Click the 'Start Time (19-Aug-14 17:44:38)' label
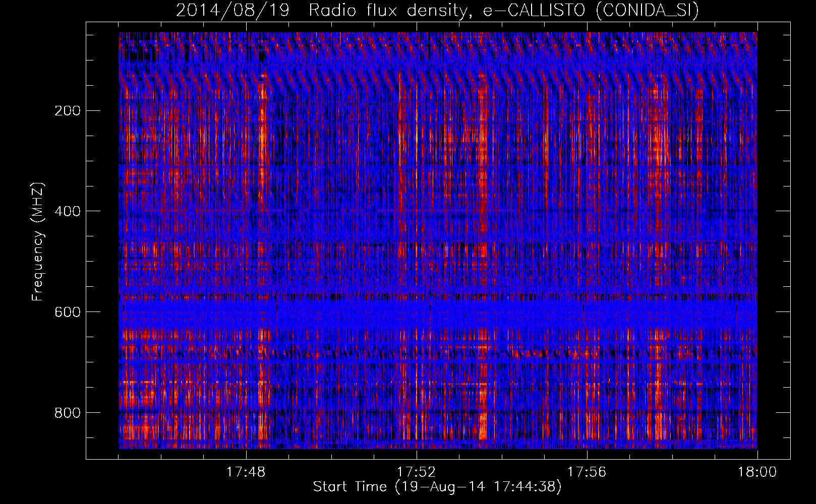816x504 pixels. tap(437, 487)
